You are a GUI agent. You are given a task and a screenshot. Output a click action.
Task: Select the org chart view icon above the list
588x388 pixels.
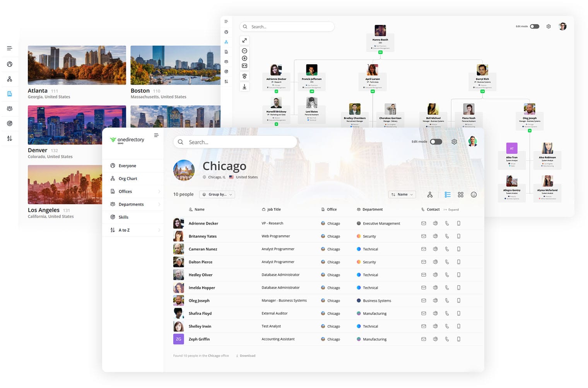coord(430,194)
